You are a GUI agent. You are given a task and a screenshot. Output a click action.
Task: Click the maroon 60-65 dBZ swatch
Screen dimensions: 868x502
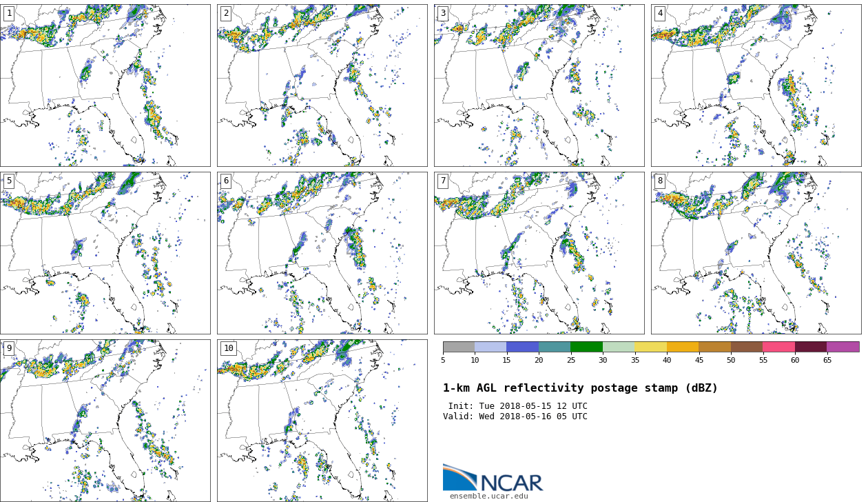(811, 347)
